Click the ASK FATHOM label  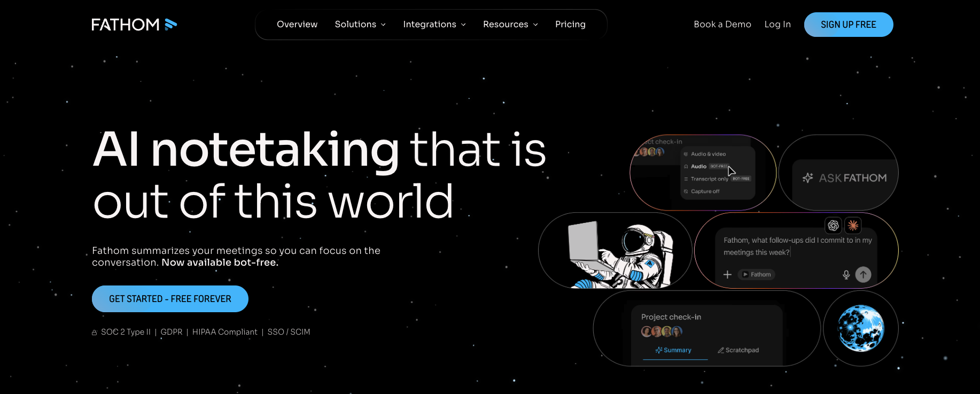pyautogui.click(x=853, y=178)
